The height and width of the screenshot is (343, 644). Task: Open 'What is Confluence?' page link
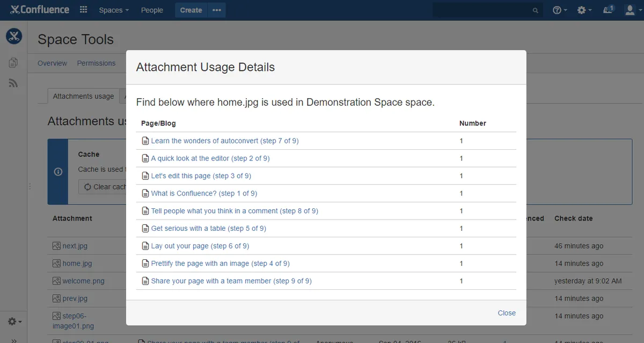pos(204,193)
